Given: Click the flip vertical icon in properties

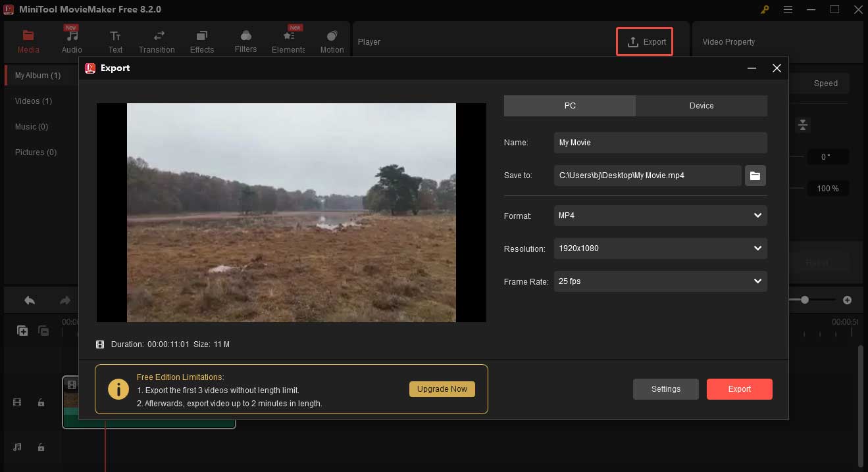Looking at the screenshot, I should [802, 125].
